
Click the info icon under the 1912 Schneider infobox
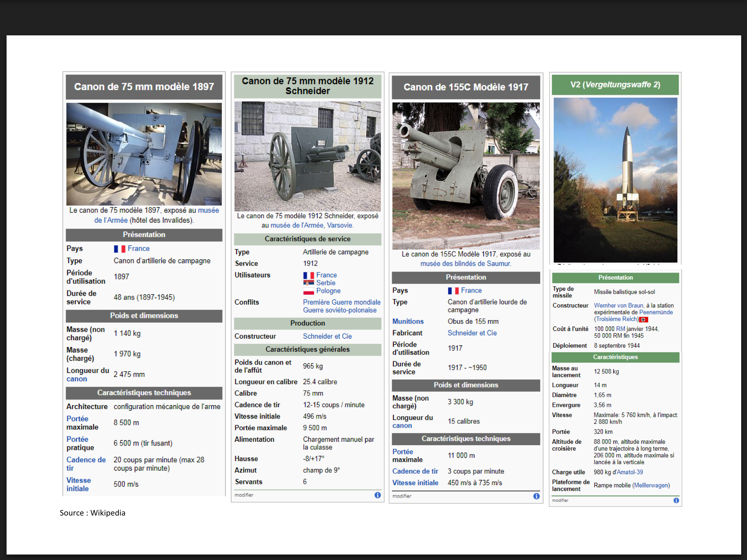(378, 495)
